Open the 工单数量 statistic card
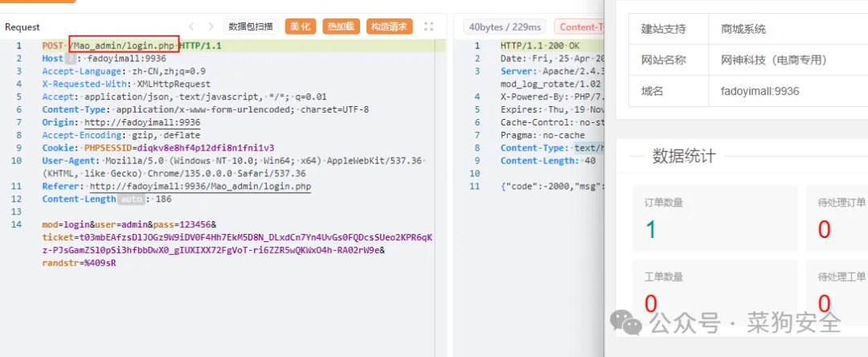 coord(715,292)
